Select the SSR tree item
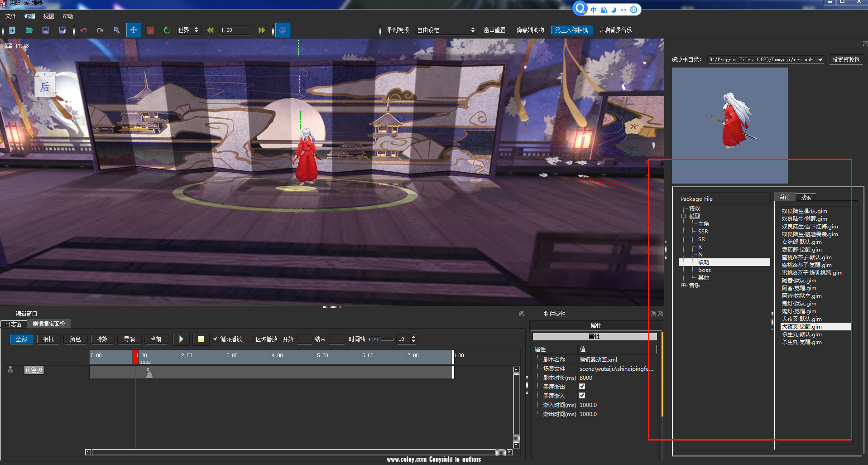868x465 pixels. pos(703,232)
